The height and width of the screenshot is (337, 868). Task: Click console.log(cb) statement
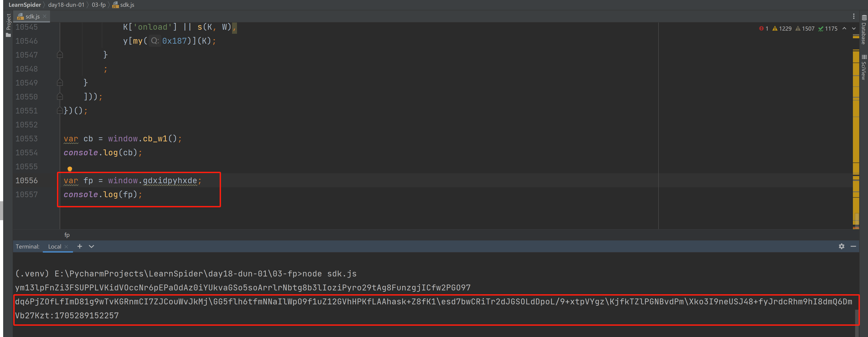pyautogui.click(x=103, y=152)
